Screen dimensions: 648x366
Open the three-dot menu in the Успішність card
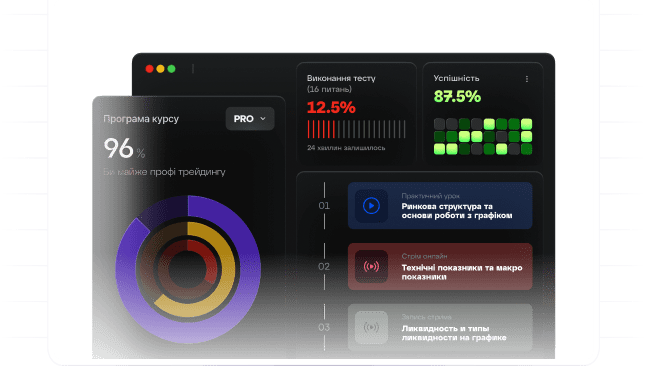526,79
